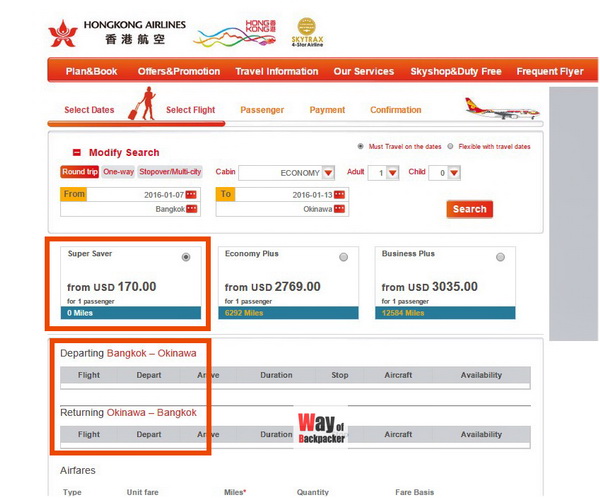This screenshot has height=498, width=600.
Task: Go to the Payment step
Action: [x=327, y=110]
